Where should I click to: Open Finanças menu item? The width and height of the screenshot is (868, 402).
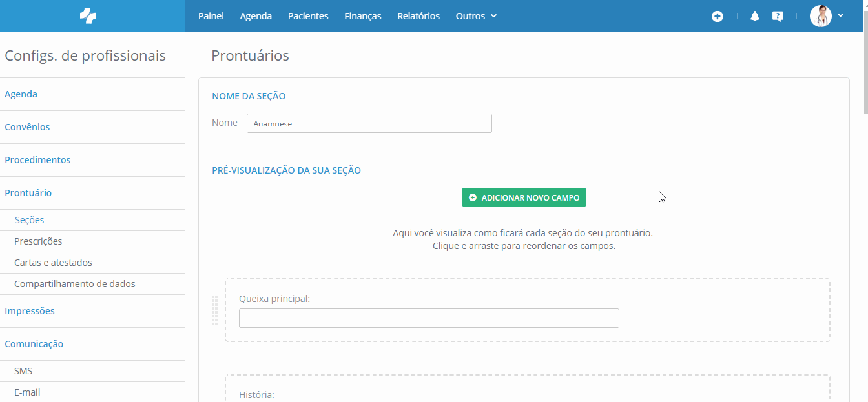[x=363, y=16]
